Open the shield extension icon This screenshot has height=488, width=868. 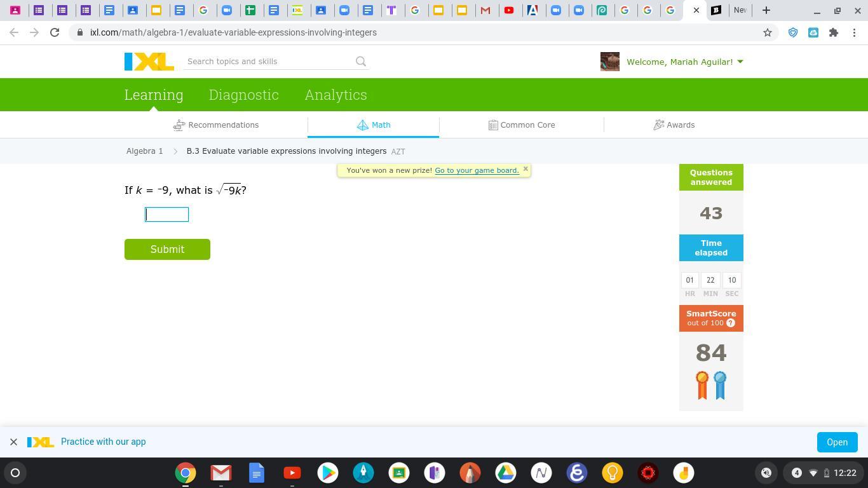click(x=793, y=32)
